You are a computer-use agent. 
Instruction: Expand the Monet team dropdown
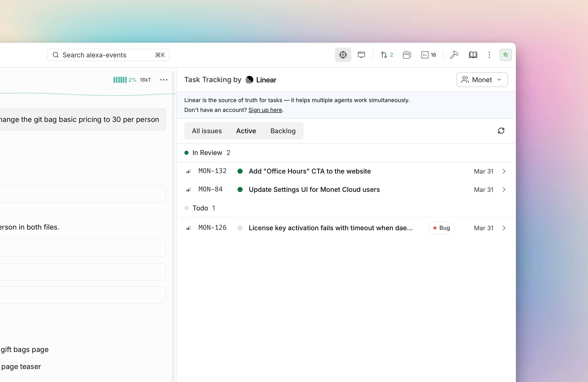482,80
